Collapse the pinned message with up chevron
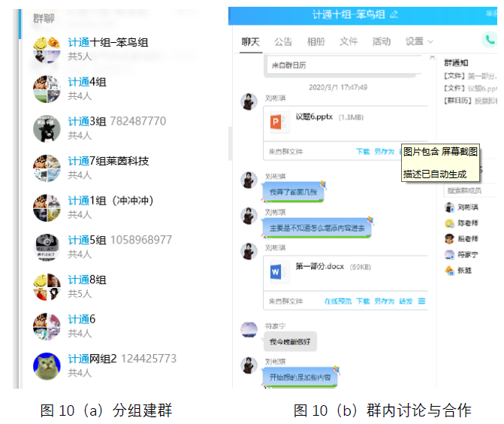 click(431, 57)
